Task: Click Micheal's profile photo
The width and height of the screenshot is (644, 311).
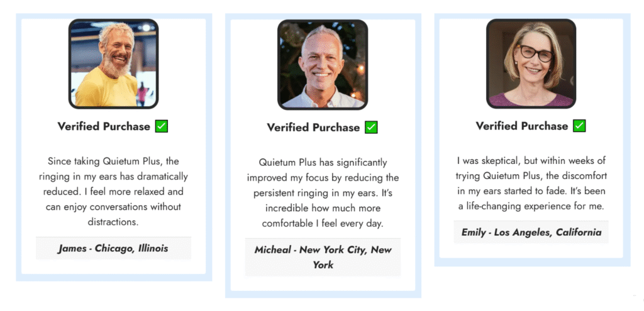Action: [323, 65]
